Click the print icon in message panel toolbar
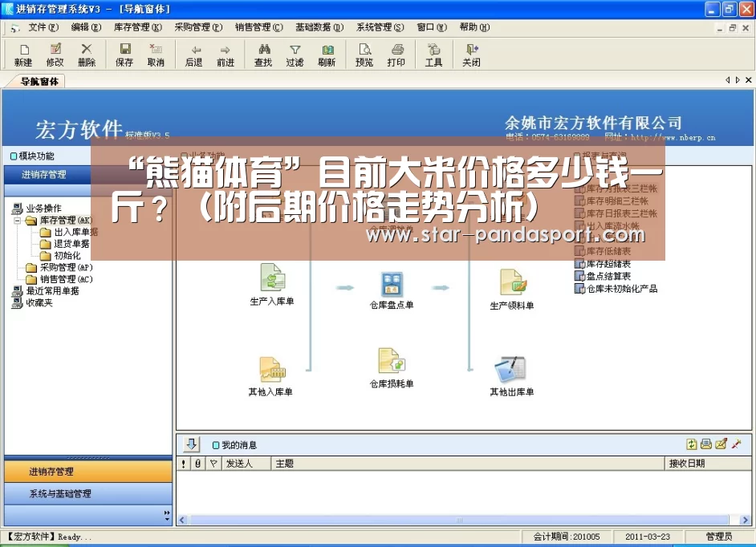The height and width of the screenshot is (547, 756). pyautogui.click(x=706, y=444)
